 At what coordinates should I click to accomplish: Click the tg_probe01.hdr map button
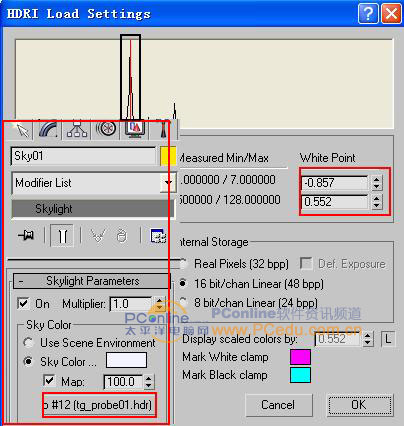coord(99,405)
